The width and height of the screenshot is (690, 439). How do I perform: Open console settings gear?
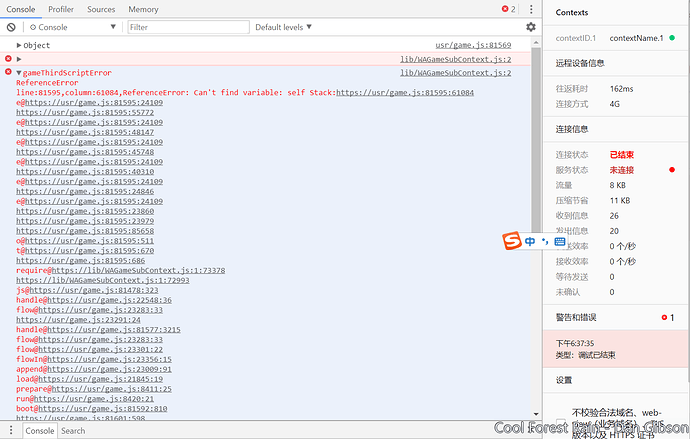click(531, 27)
